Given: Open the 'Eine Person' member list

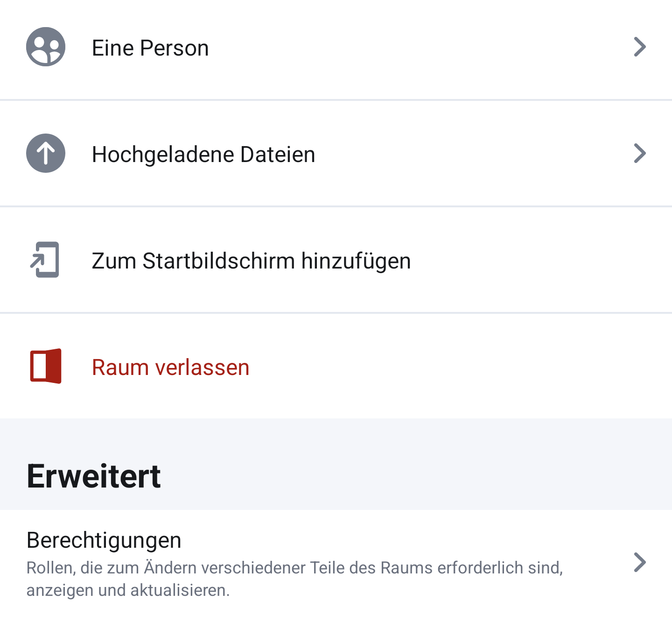Looking at the screenshot, I should (x=150, y=48).
